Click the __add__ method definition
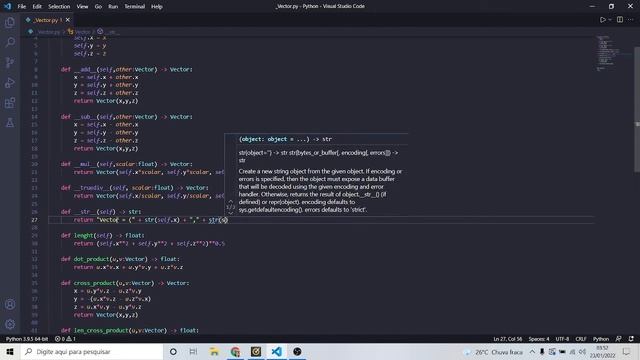 point(127,69)
